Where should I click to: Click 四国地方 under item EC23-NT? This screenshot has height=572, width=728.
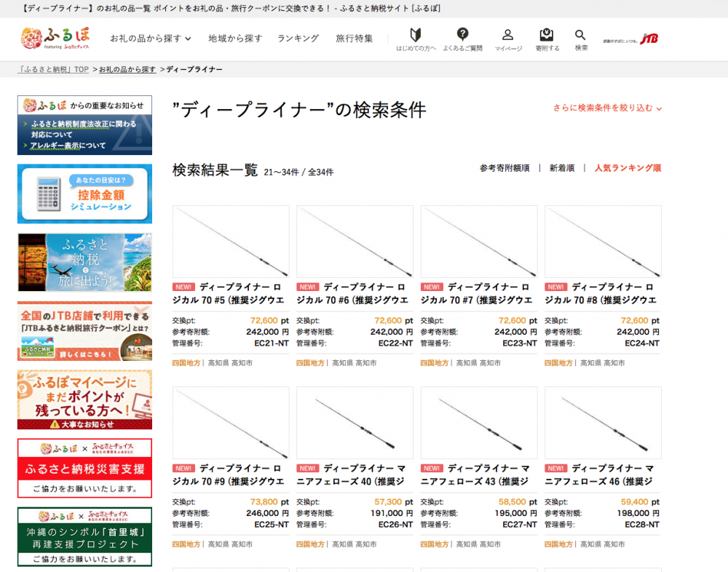tap(435, 363)
